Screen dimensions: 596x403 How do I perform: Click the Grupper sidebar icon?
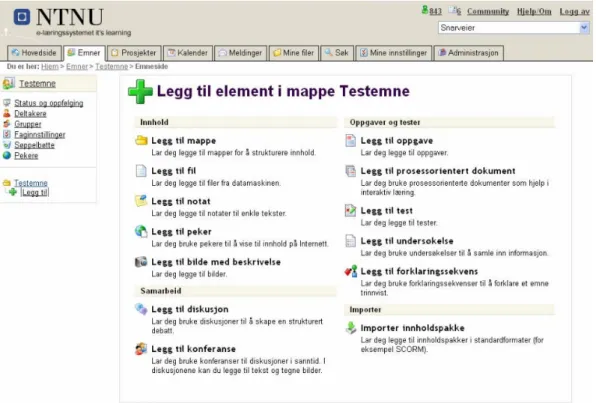pyautogui.click(x=7, y=124)
